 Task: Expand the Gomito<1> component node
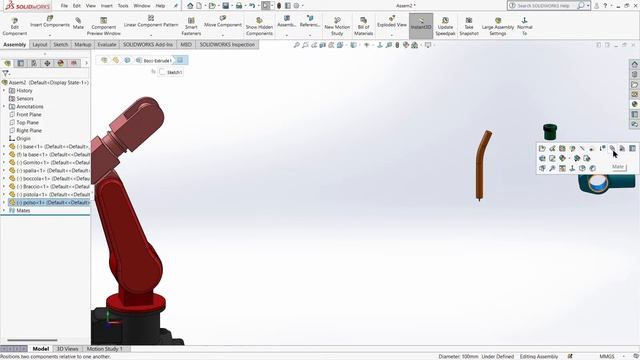[4, 162]
